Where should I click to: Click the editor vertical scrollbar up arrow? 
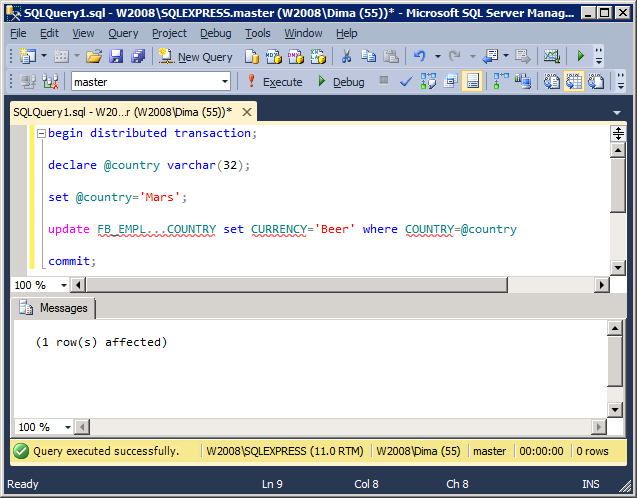618,150
